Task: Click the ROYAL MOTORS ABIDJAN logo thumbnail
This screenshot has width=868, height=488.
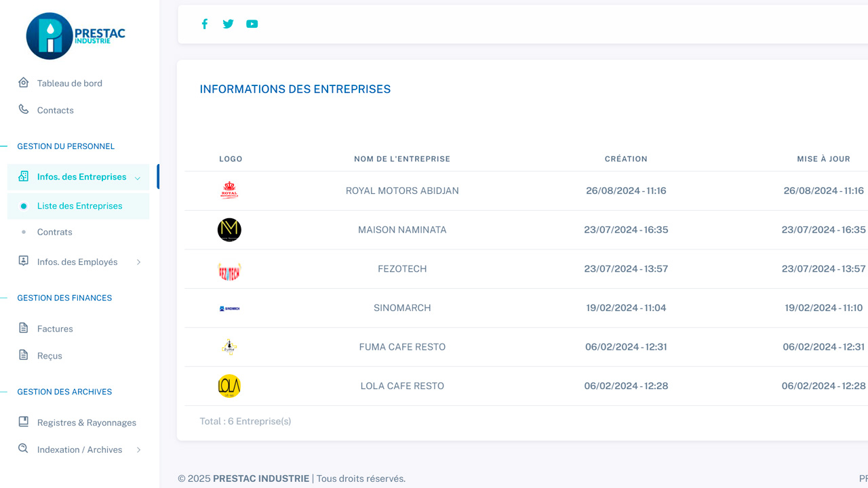Action: point(229,190)
